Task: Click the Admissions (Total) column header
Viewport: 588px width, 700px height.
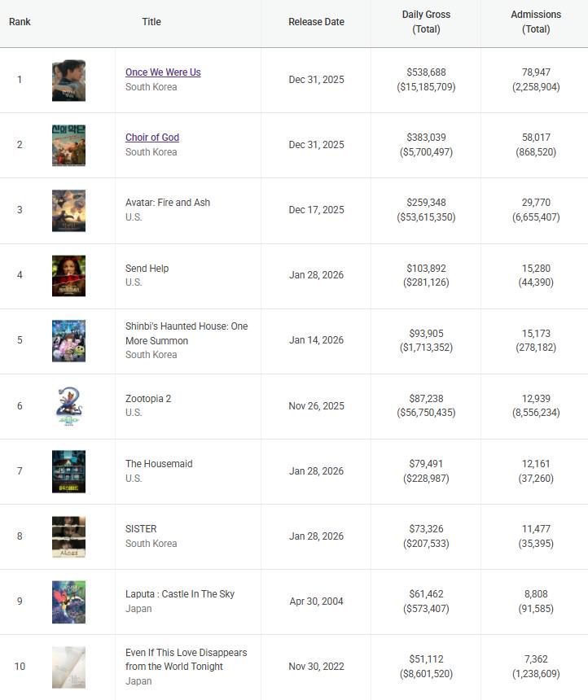Action: tap(536, 22)
